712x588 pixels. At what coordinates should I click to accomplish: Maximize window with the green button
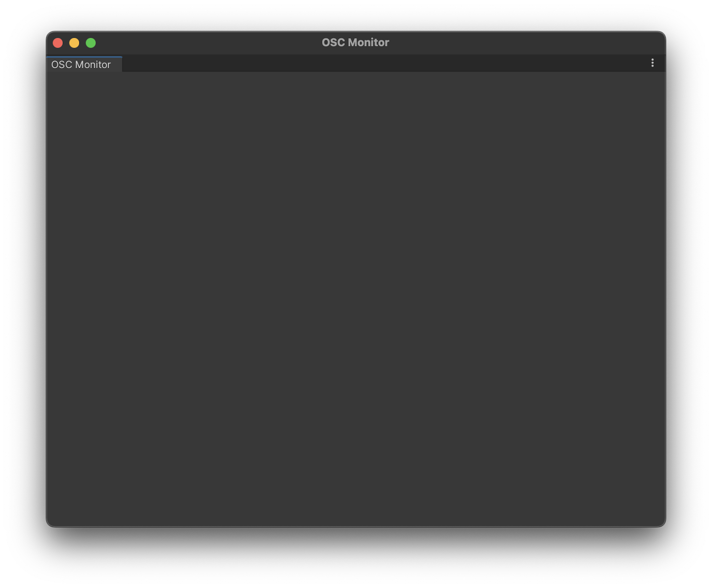click(x=91, y=43)
